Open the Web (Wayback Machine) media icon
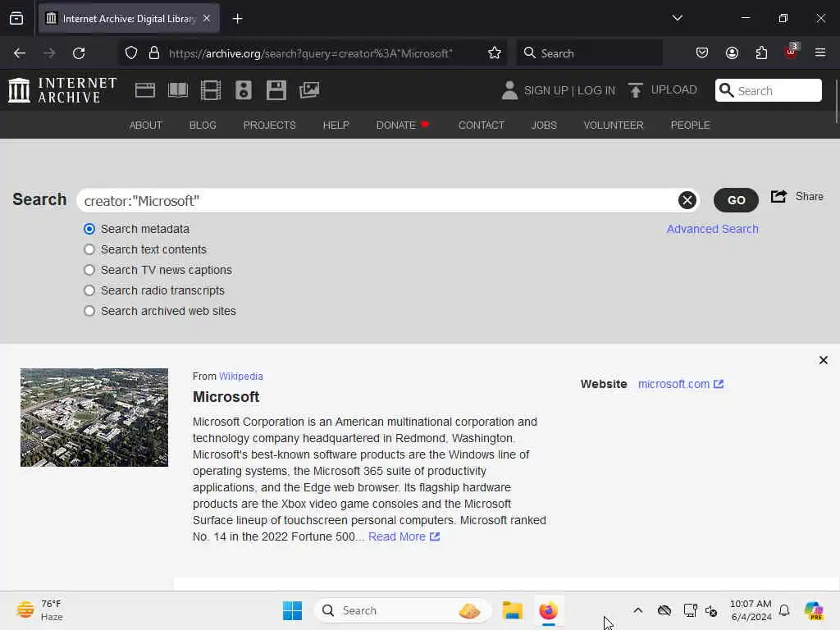This screenshot has height=630, width=840. click(145, 90)
